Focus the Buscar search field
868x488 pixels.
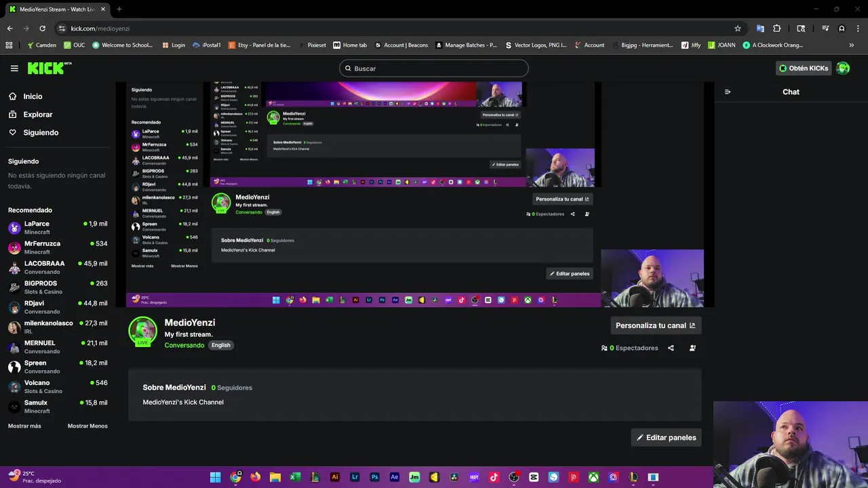433,68
